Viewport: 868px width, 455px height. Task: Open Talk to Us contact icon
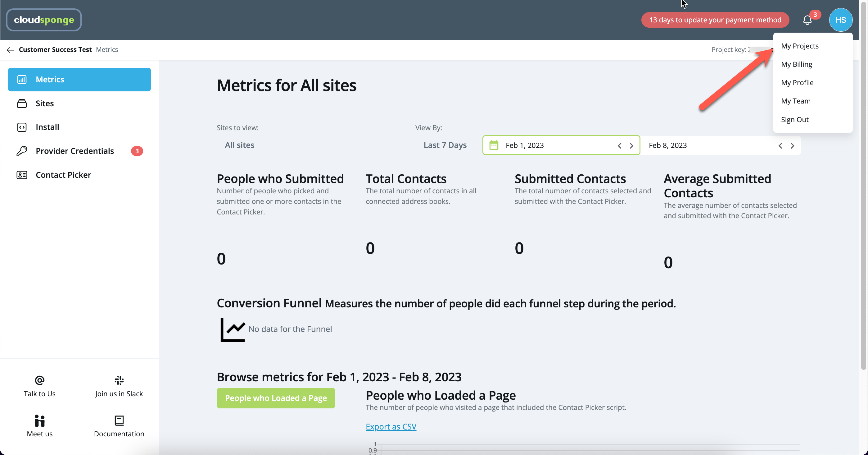[39, 380]
